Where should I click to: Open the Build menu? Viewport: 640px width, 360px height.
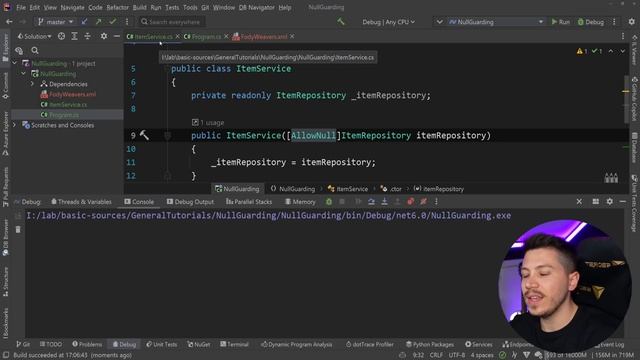(x=140, y=7)
